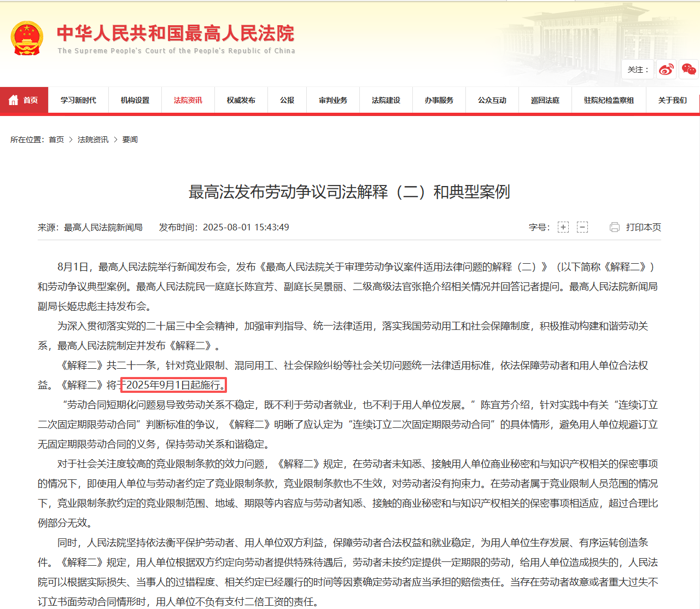Decrease font size with minus icon

click(582, 227)
